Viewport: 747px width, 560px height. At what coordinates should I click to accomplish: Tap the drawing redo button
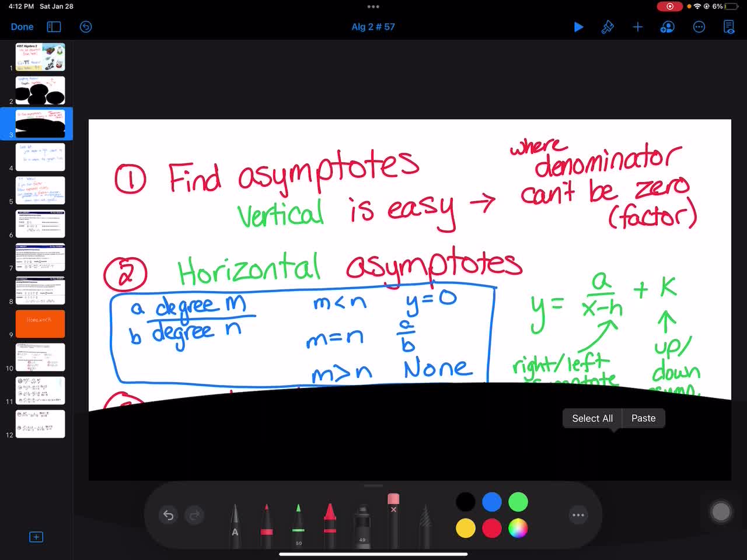click(195, 515)
